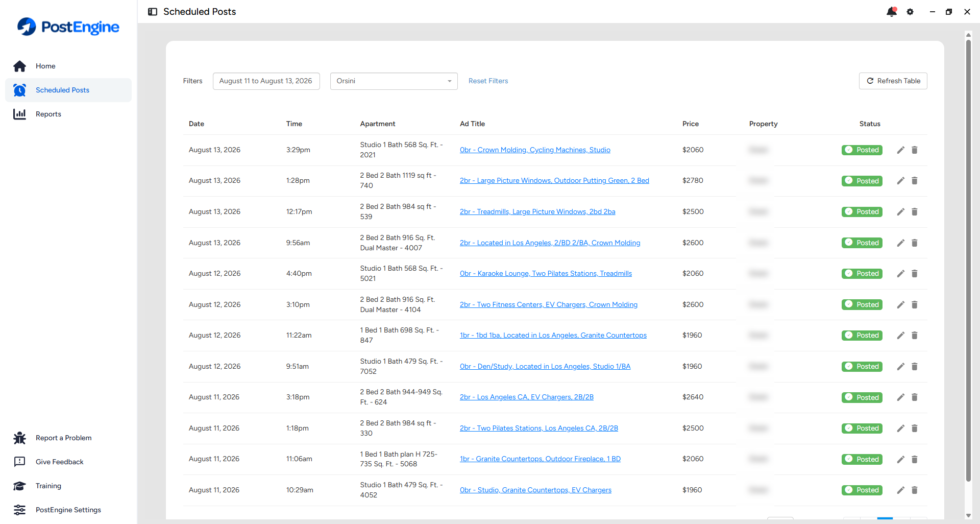Image resolution: width=980 pixels, height=524 pixels.
Task: Edit the 3:18pm August 11 post
Action: [901, 397]
